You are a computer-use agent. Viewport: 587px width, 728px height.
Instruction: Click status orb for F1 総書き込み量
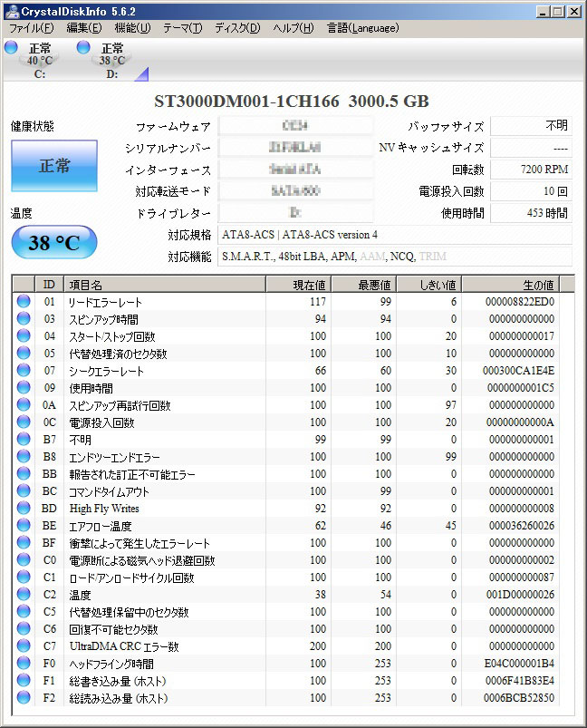(24, 680)
